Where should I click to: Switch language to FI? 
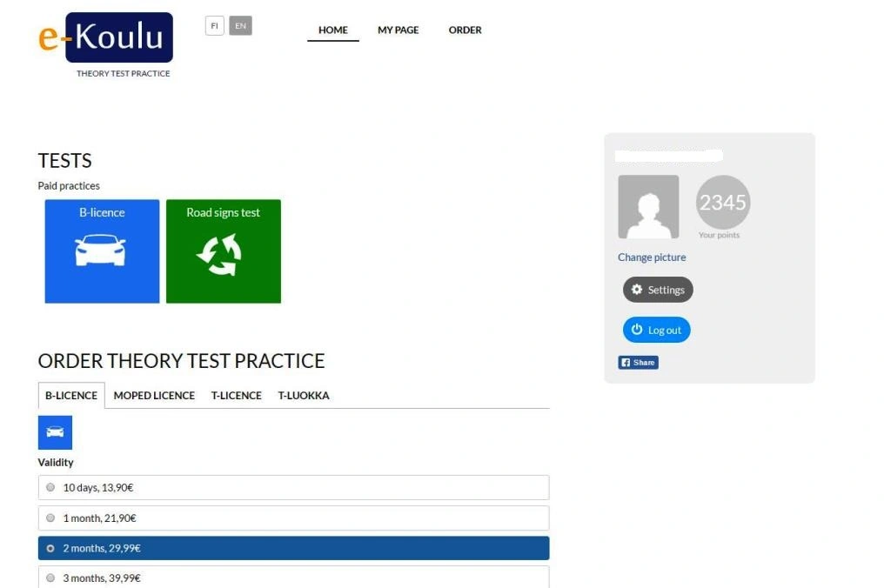(x=214, y=25)
